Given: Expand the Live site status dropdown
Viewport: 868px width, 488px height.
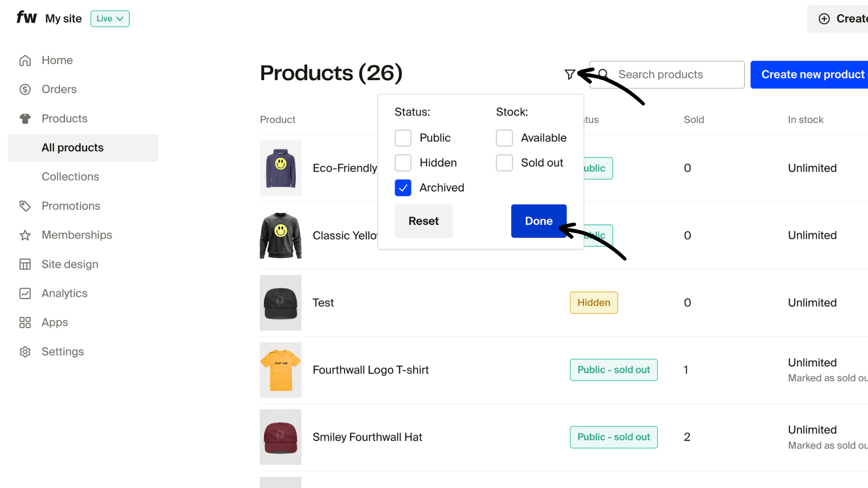Looking at the screenshot, I should point(110,19).
